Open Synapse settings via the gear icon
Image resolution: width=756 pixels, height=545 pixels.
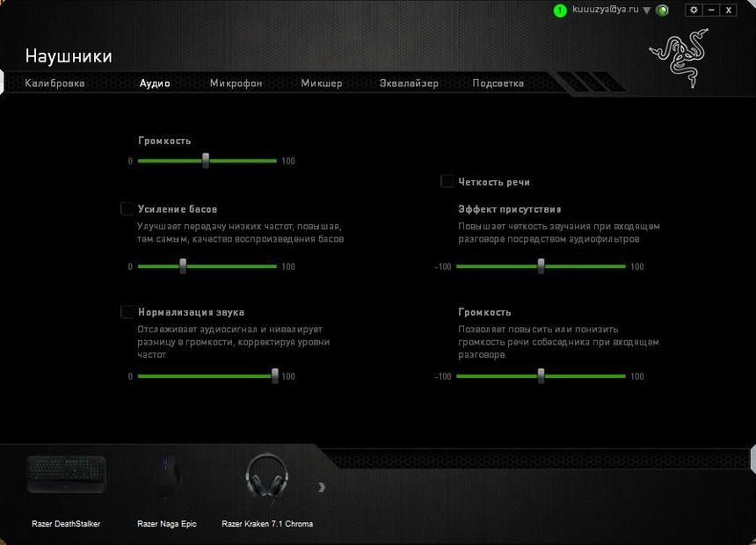[x=693, y=10]
